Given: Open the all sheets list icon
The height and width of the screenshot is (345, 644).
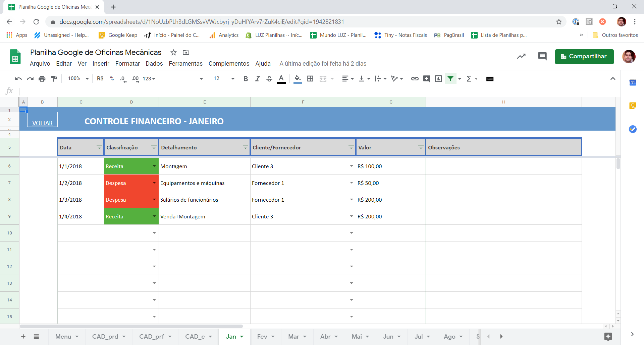Looking at the screenshot, I should [x=36, y=337].
